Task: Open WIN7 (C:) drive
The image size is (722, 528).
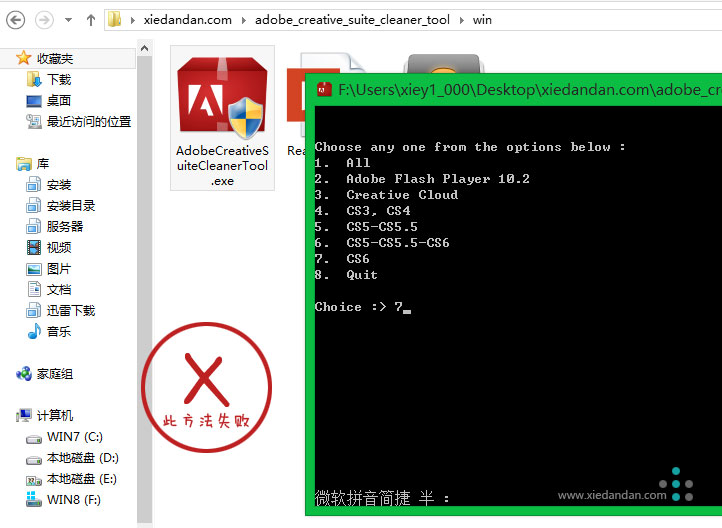Action: 75,436
